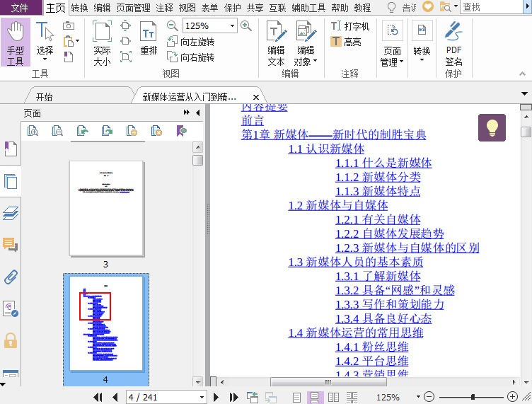Click the zoom in magnifier in ribbon
Image resolution: width=532 pixels, height=404 pixels.
click(x=246, y=25)
